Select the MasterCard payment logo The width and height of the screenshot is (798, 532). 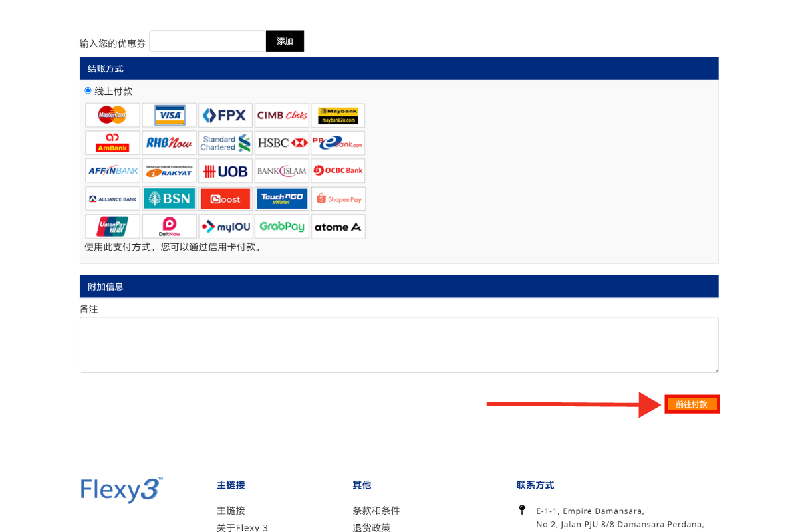click(x=112, y=115)
